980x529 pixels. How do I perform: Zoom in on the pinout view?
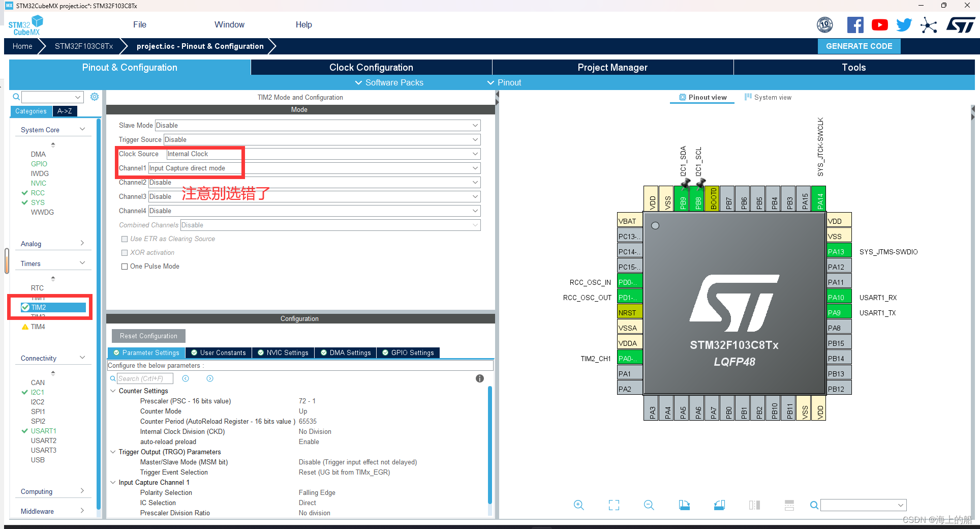(579, 505)
